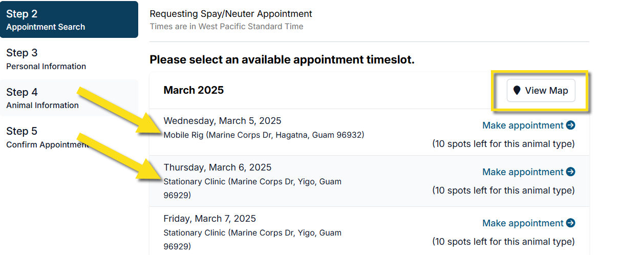Select Make appointment for March 5
The width and height of the screenshot is (644, 255).
click(523, 125)
